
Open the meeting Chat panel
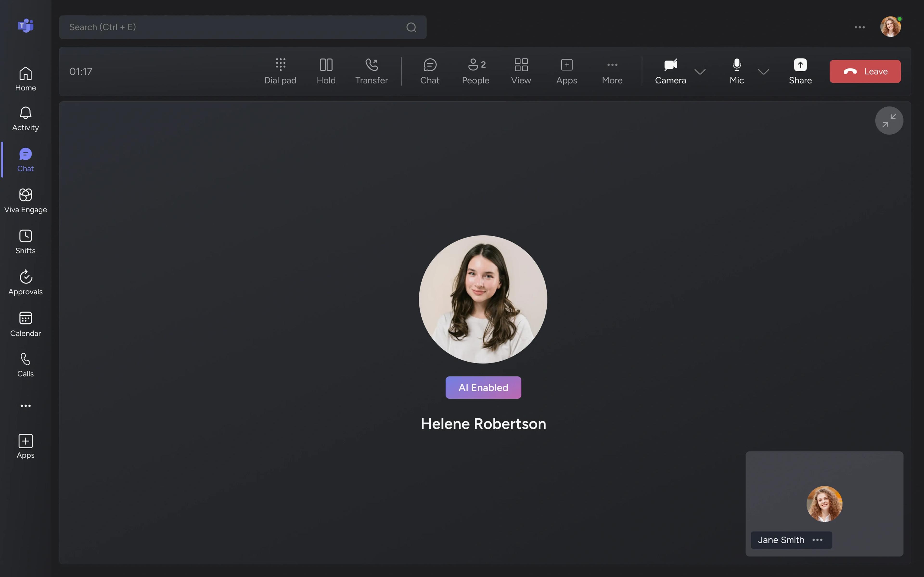click(430, 71)
